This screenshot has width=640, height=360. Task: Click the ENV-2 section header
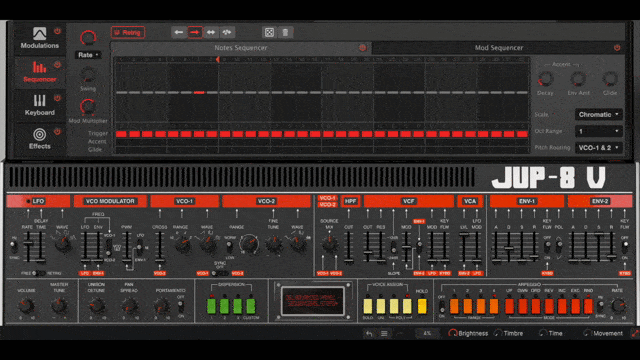pos(600,201)
